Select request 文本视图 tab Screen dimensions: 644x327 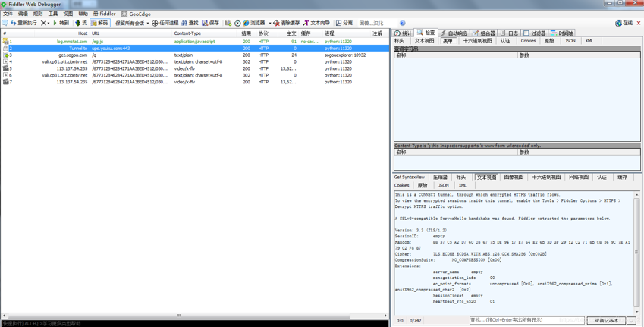pos(424,41)
